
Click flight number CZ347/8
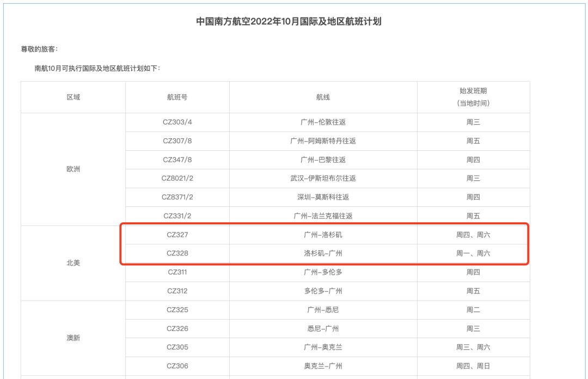click(x=177, y=160)
